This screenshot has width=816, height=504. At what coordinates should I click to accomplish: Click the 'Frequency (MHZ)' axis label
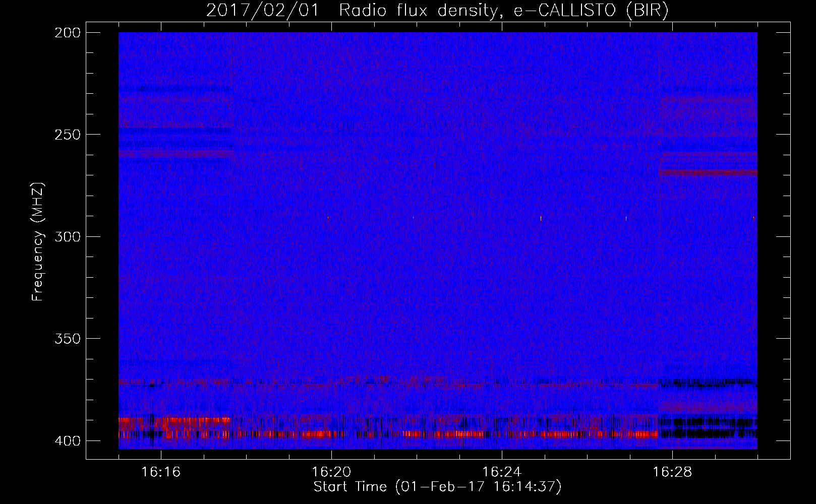point(38,242)
